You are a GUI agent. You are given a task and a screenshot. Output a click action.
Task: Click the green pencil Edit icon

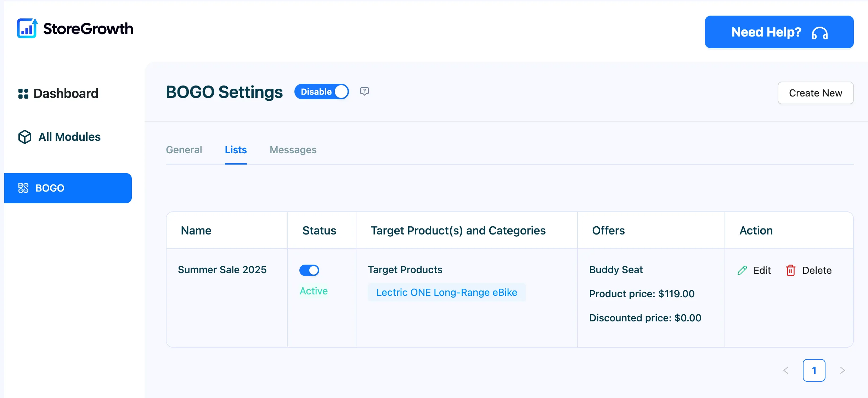(742, 270)
